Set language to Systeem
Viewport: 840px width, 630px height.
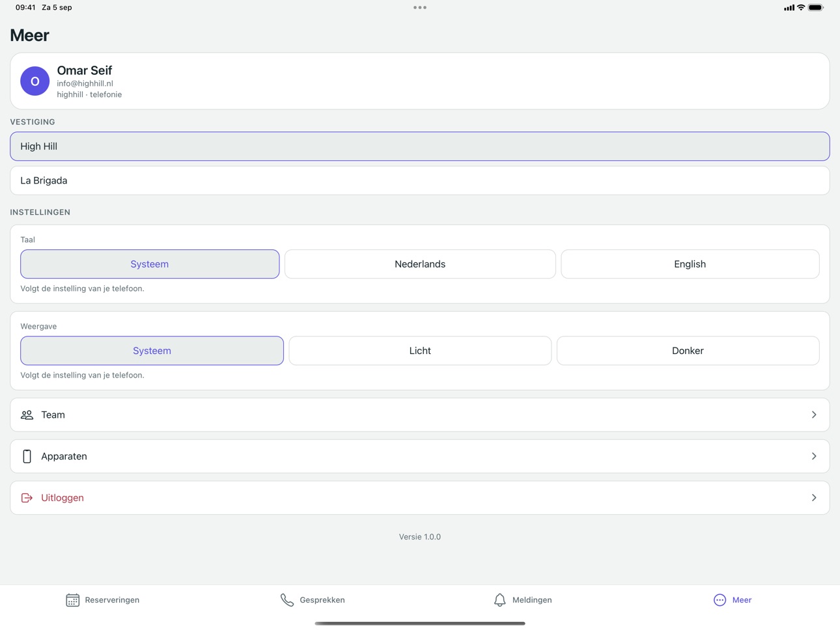150,264
